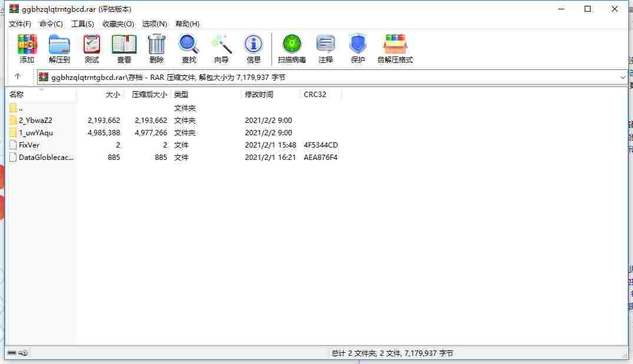Click the archive path address field
633x364 pixels.
(x=332, y=78)
